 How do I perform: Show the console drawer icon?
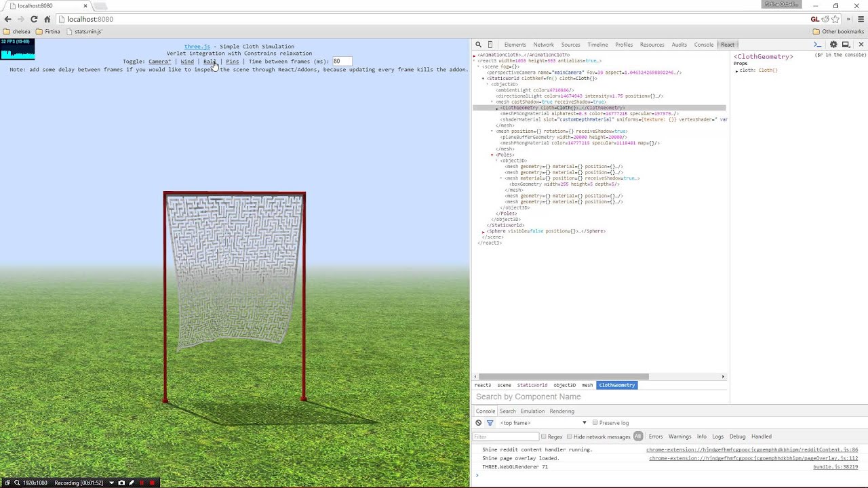[x=818, y=45]
